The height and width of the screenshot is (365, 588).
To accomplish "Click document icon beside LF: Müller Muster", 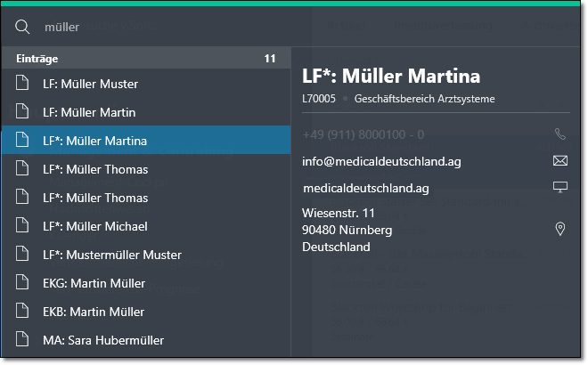I will (x=23, y=84).
